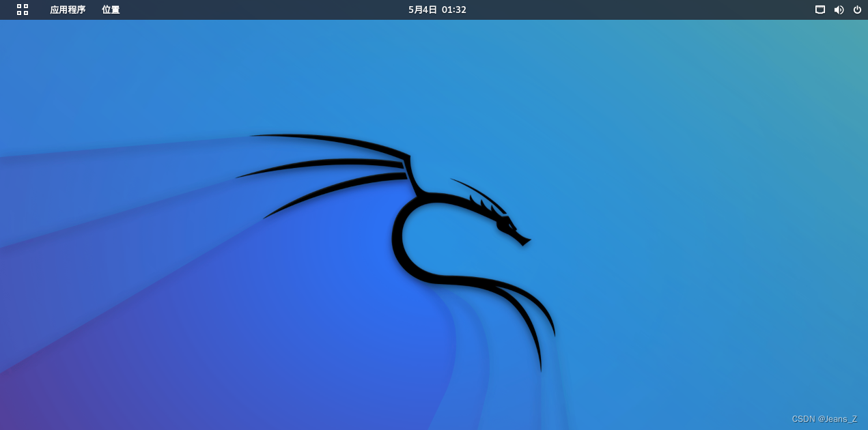Open the 位置 menu

tap(111, 10)
